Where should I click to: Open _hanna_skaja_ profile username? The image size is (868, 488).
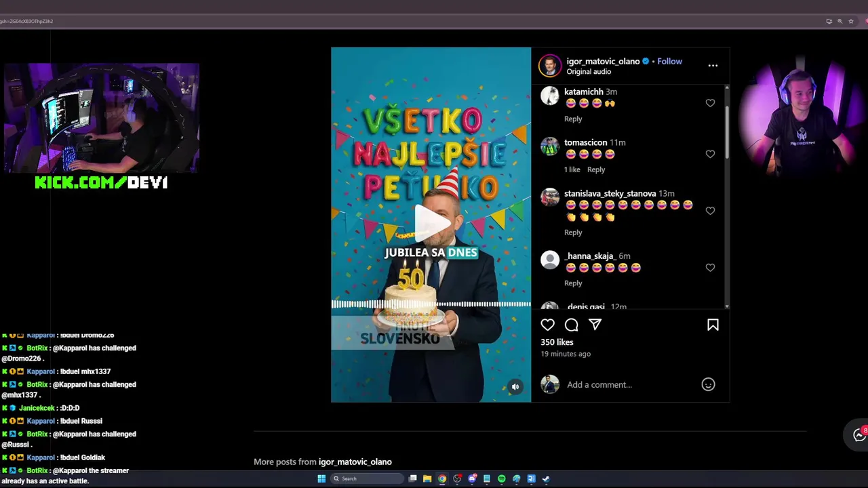(x=590, y=256)
